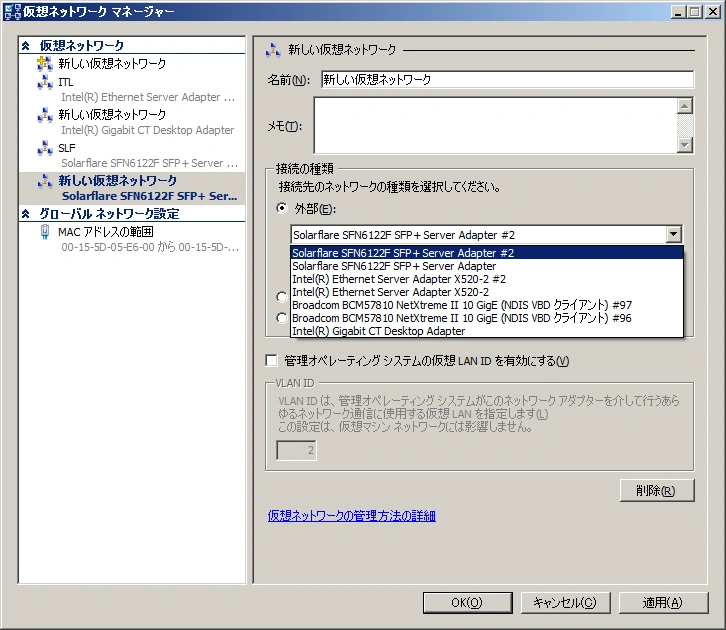Choose Intel Ethernet Server Adapter X520-2 #2
Screen dimensions: 726x630
(487, 279)
